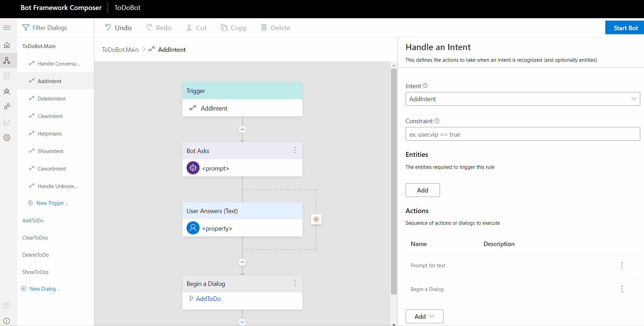644x326 pixels.
Task: Click Copy in the toolbar
Action: coord(234,28)
